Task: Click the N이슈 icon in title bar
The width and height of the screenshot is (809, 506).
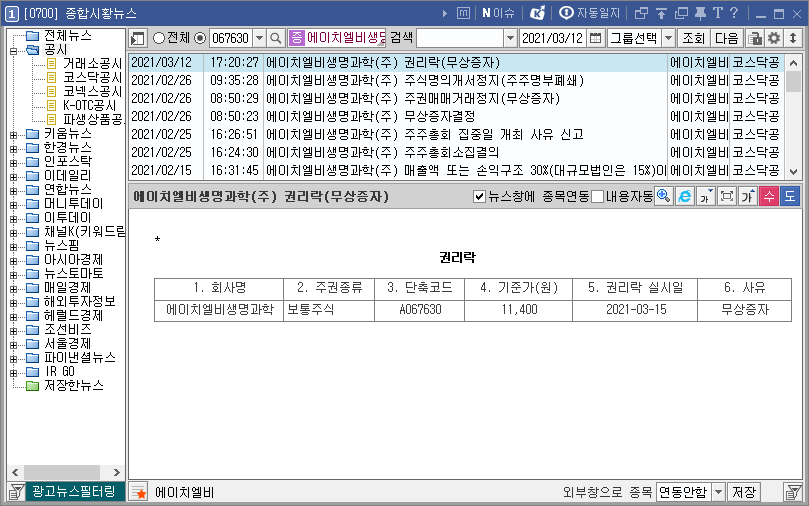Action: click(498, 13)
